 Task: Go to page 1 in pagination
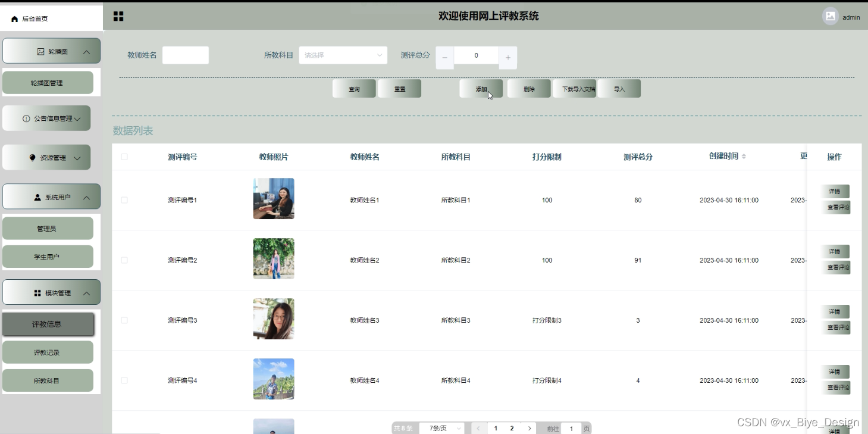point(496,429)
